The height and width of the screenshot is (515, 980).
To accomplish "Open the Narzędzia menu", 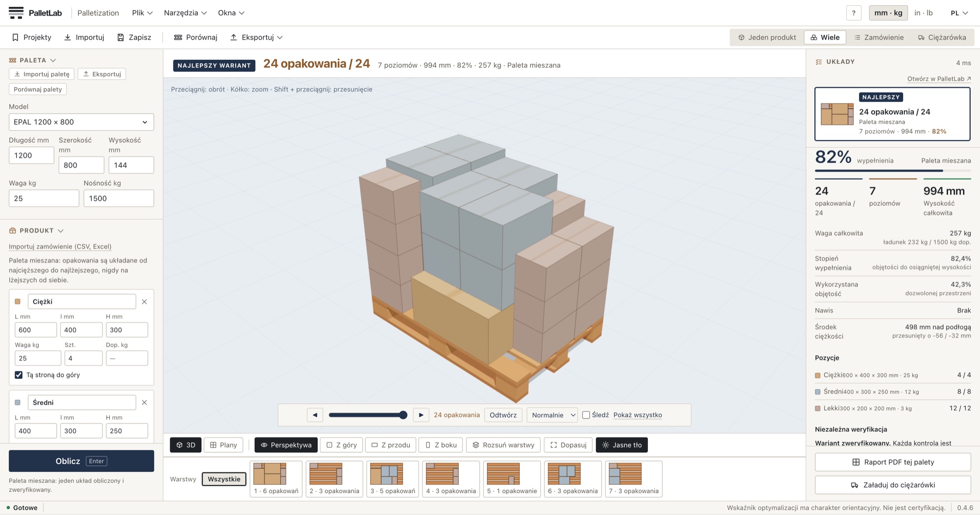I will pos(185,13).
